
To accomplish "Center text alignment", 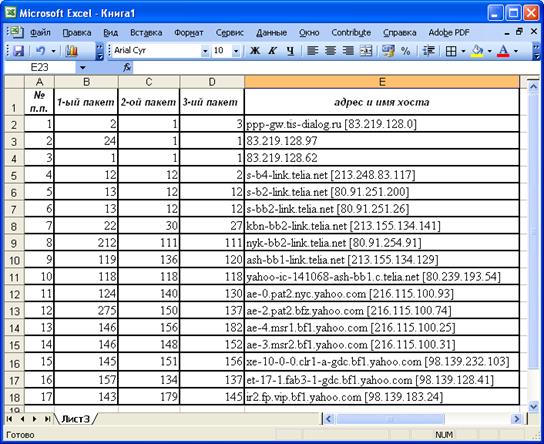I will pyautogui.click(x=330, y=51).
